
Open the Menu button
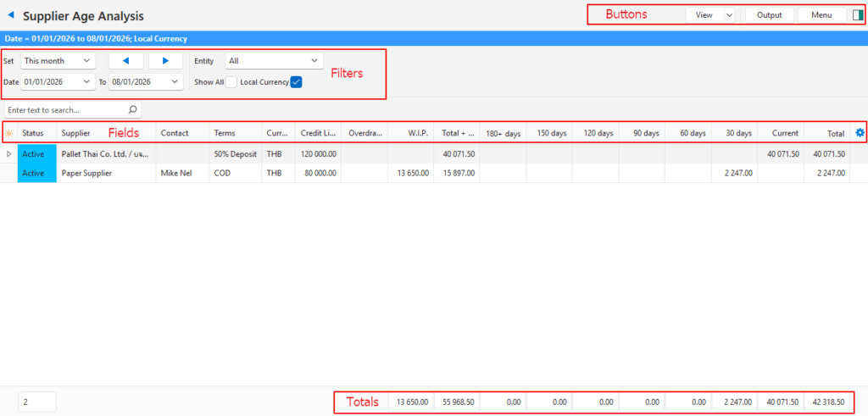click(821, 15)
